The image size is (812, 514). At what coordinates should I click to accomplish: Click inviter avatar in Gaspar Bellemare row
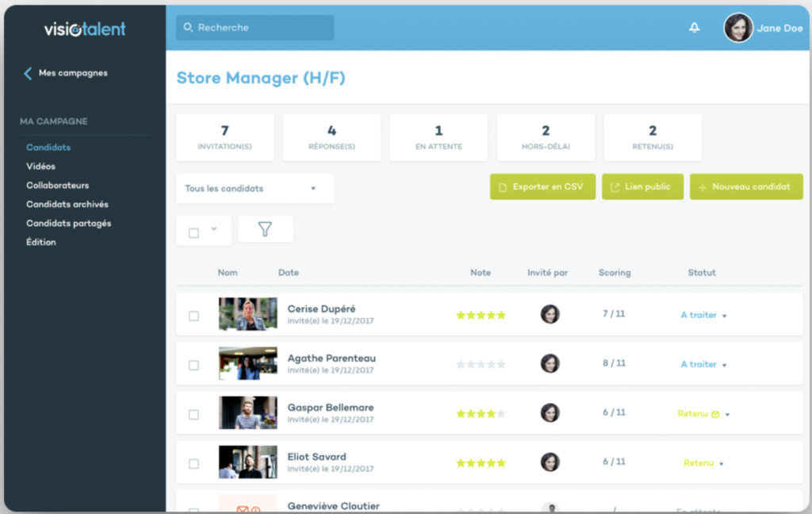(x=550, y=412)
